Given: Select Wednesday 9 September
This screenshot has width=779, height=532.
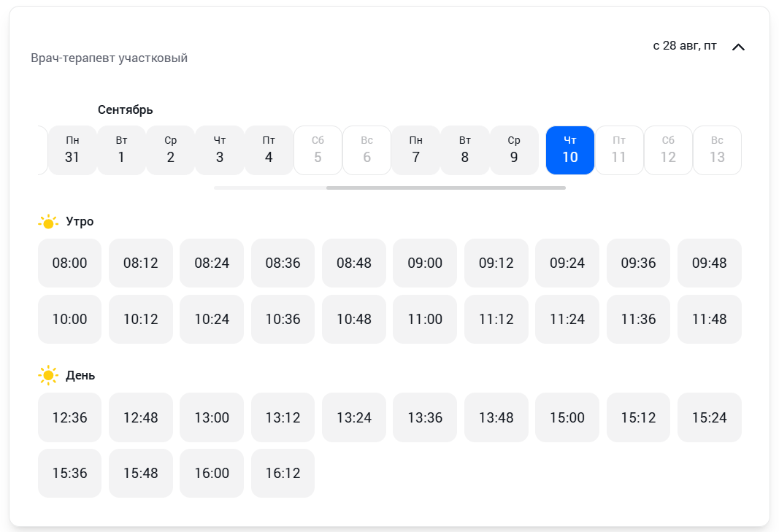Looking at the screenshot, I should click(514, 150).
